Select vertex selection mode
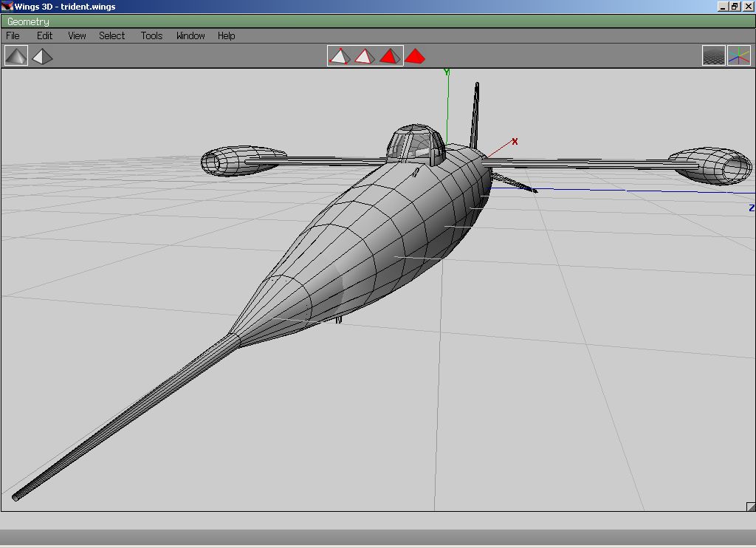 coord(340,56)
